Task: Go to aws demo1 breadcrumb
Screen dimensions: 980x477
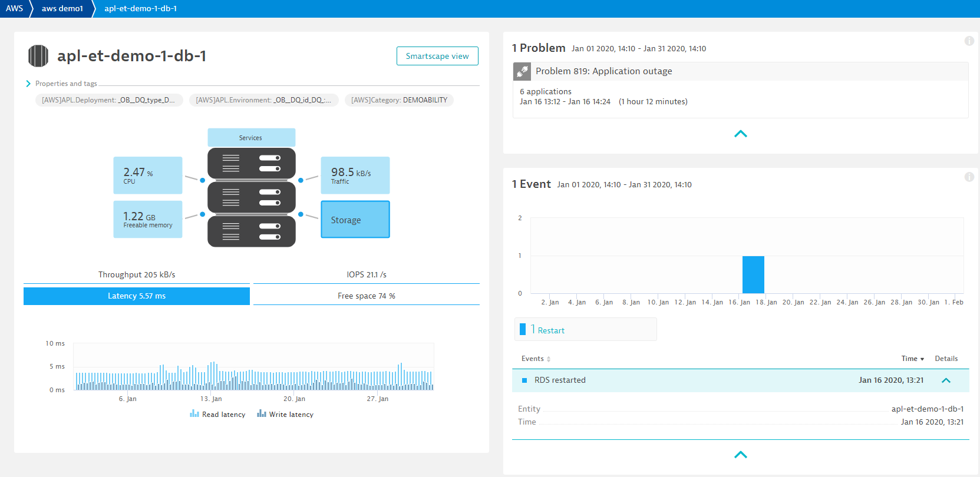Action: (62, 8)
